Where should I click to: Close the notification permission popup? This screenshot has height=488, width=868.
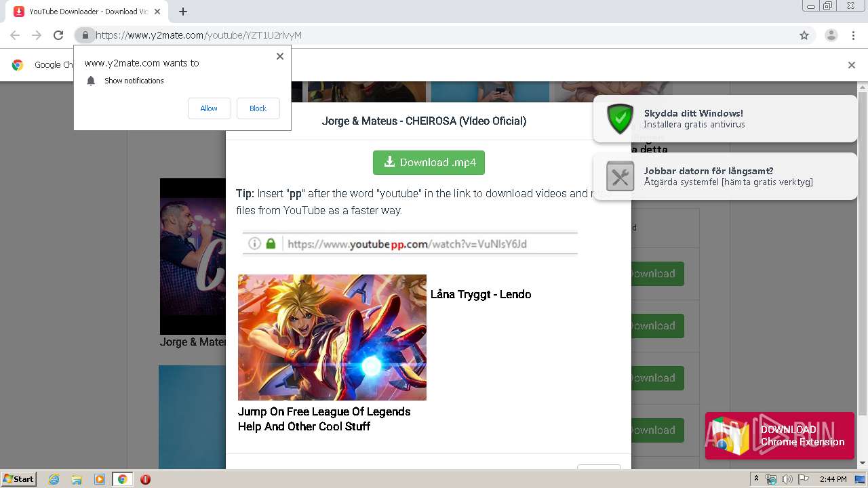point(279,56)
